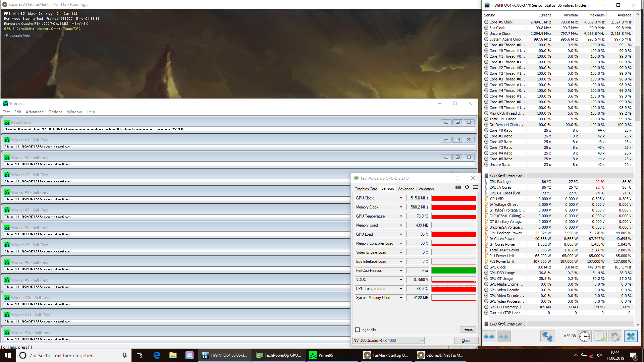
Task: Take a GPU-Z screenshot with camera icon
Action: pos(458,187)
